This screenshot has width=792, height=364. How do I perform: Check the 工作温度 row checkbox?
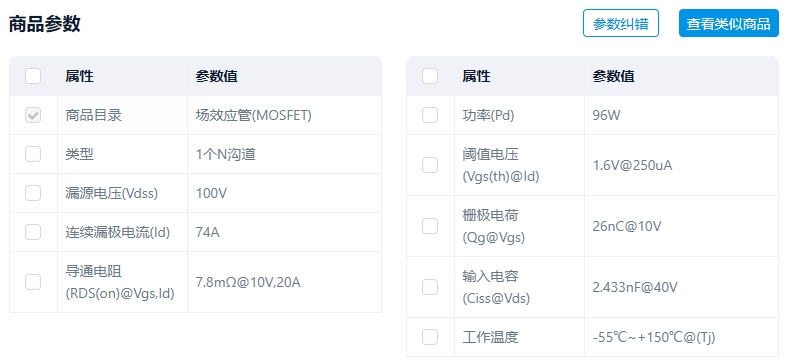point(430,337)
